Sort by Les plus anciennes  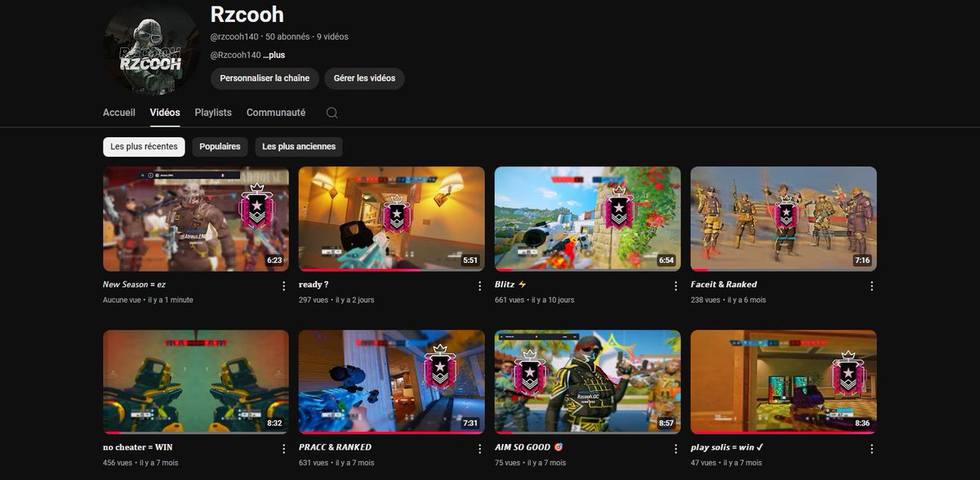[x=298, y=147]
